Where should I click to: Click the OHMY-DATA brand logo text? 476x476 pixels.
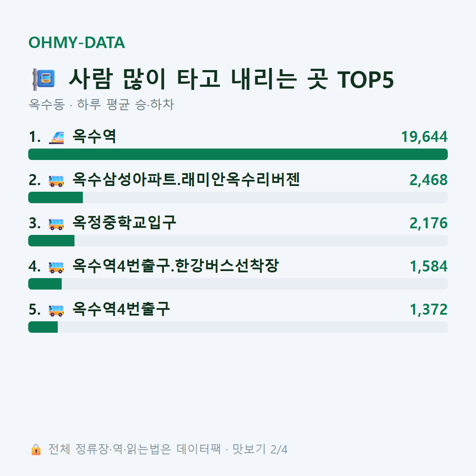(x=77, y=42)
